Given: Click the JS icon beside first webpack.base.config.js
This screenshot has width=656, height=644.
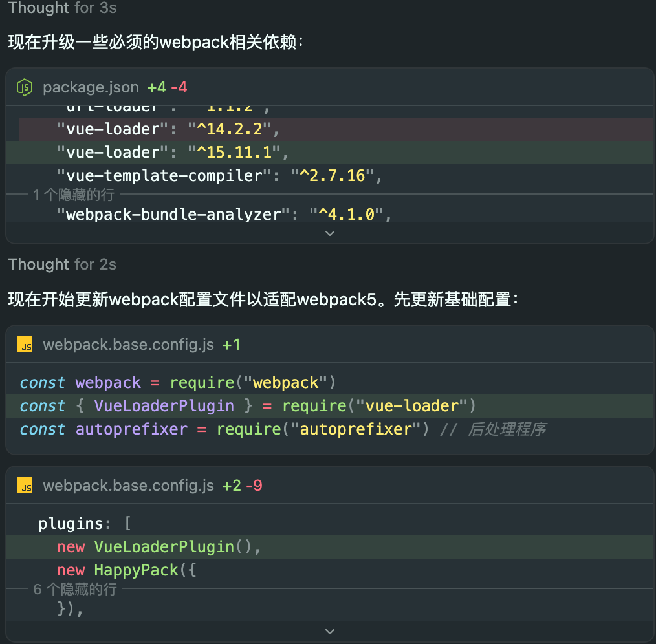Looking at the screenshot, I should [25, 344].
